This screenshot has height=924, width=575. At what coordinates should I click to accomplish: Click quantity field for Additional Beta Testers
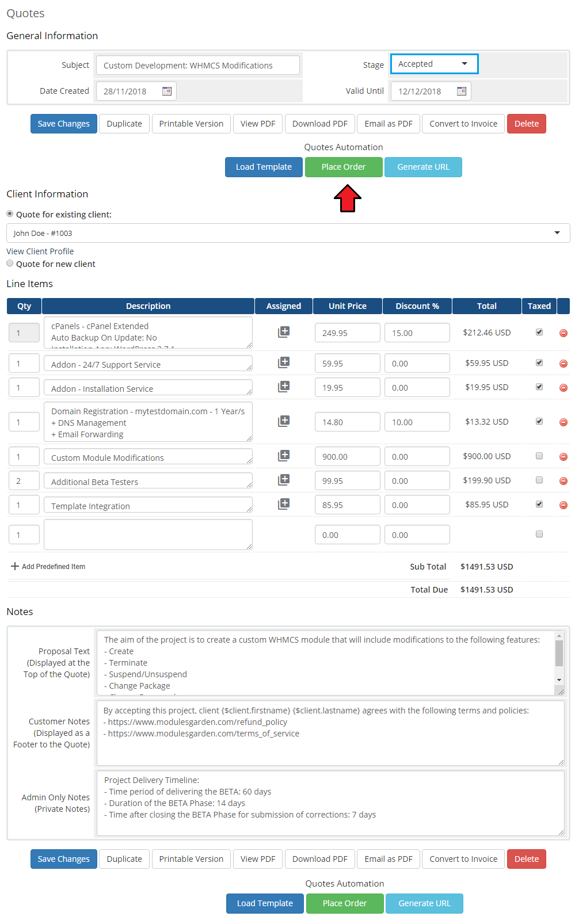pyautogui.click(x=24, y=480)
